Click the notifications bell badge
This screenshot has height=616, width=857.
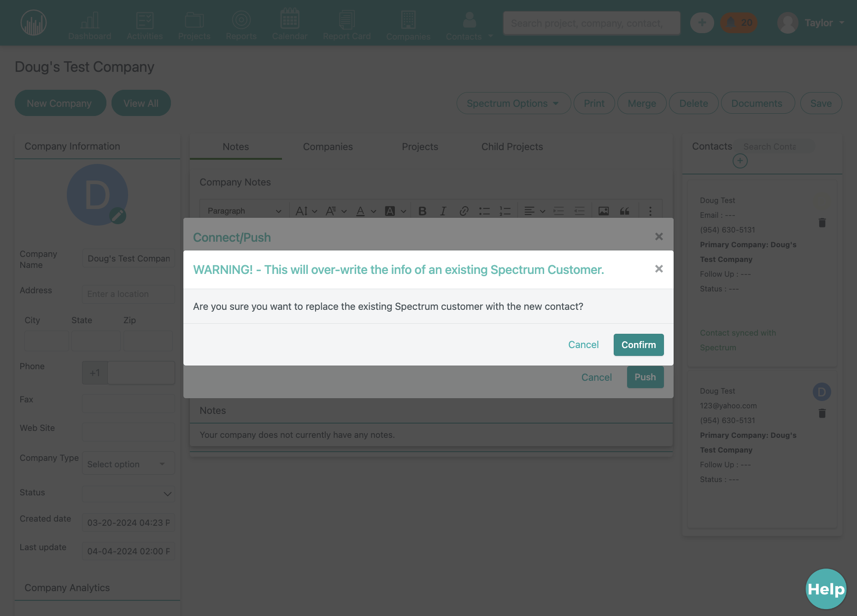tap(739, 23)
